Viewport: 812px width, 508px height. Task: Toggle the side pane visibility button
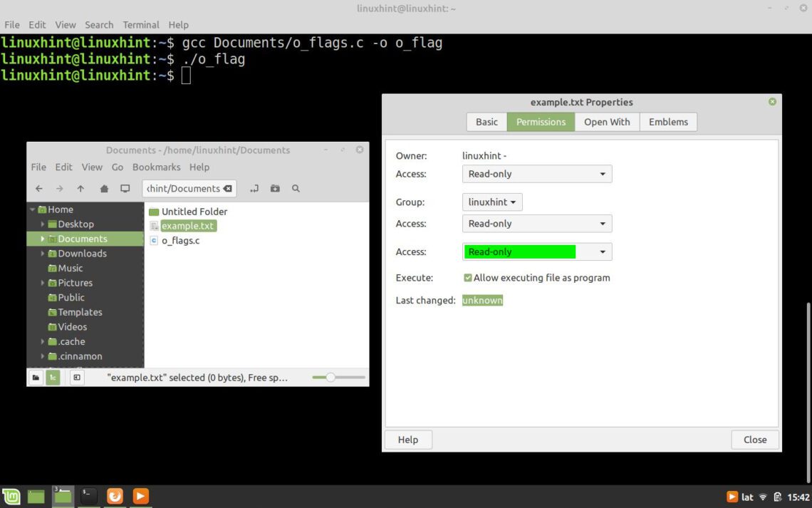[x=76, y=378]
